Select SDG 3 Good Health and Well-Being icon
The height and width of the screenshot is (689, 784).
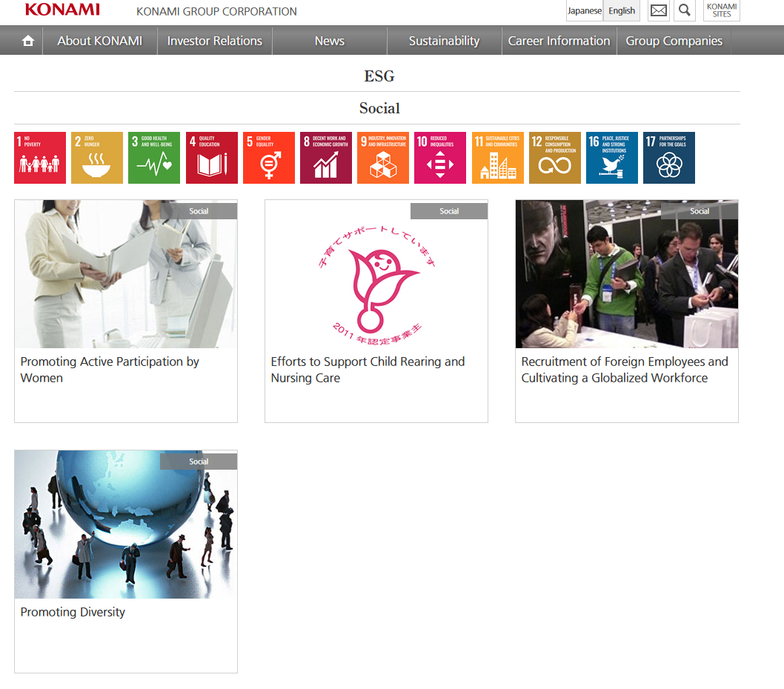coord(154,158)
